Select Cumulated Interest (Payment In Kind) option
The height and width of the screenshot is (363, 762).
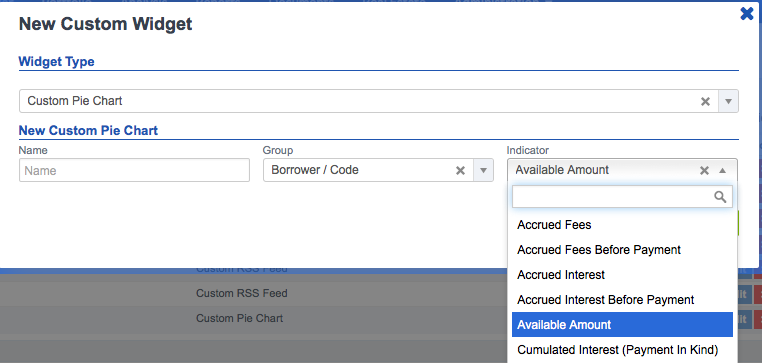pyautogui.click(x=622, y=350)
